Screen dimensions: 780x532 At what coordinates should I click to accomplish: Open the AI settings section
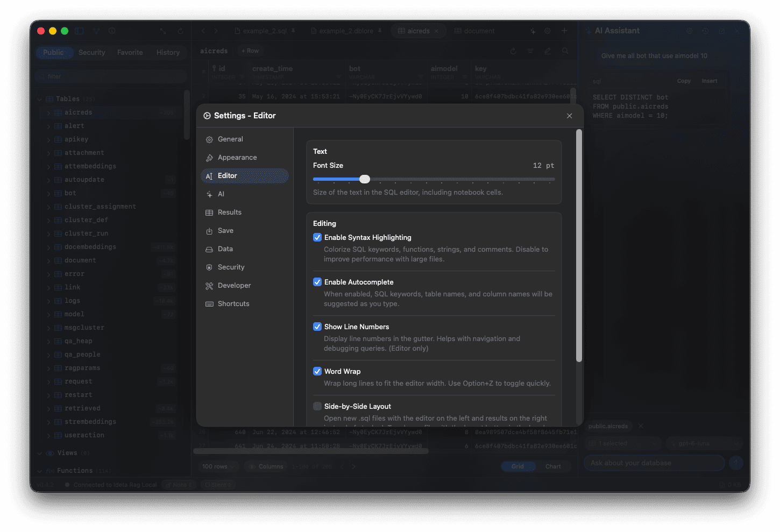tap(244, 194)
